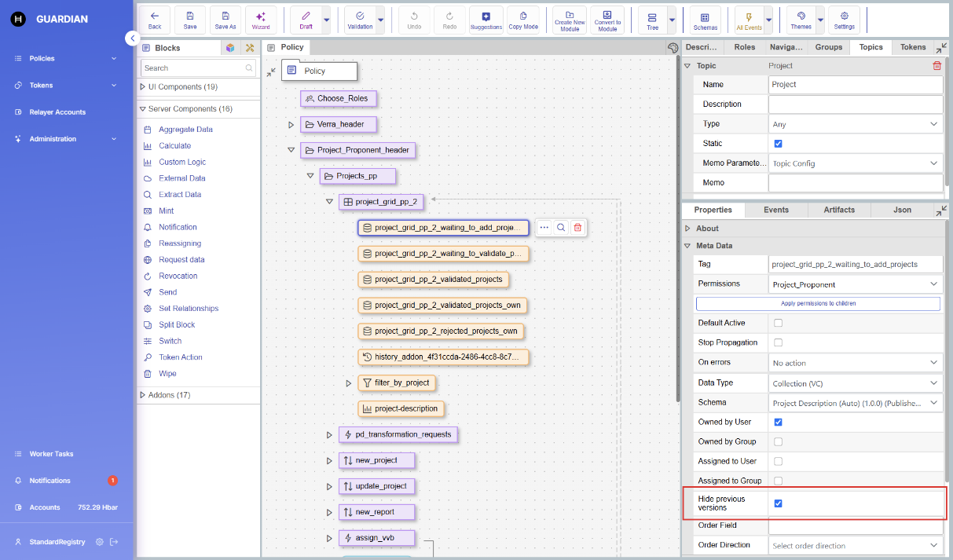Click the search icon next to the selected block
The width and height of the screenshot is (953, 560).
(x=561, y=228)
